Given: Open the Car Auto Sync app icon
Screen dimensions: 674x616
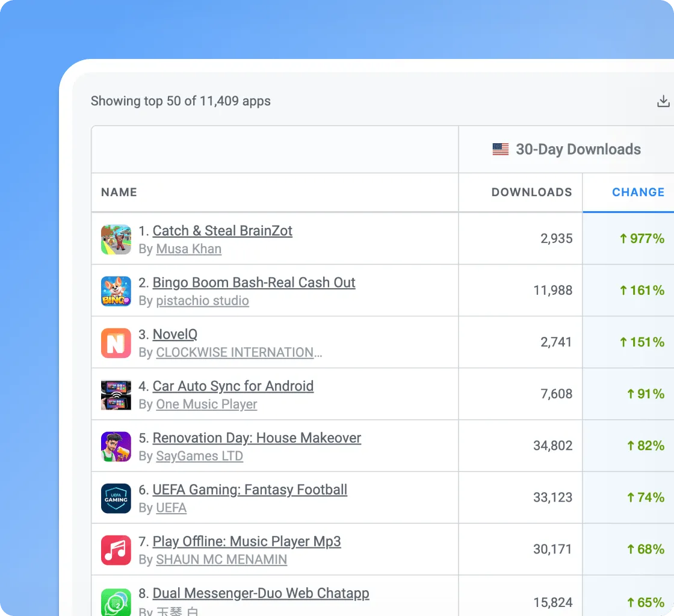Looking at the screenshot, I should (116, 395).
